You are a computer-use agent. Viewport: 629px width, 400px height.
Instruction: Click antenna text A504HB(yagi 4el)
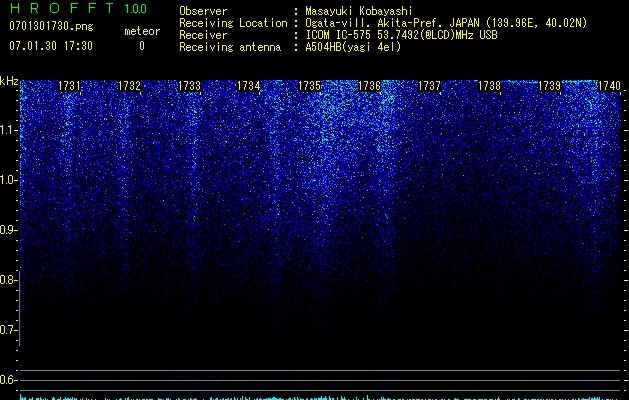353,47
